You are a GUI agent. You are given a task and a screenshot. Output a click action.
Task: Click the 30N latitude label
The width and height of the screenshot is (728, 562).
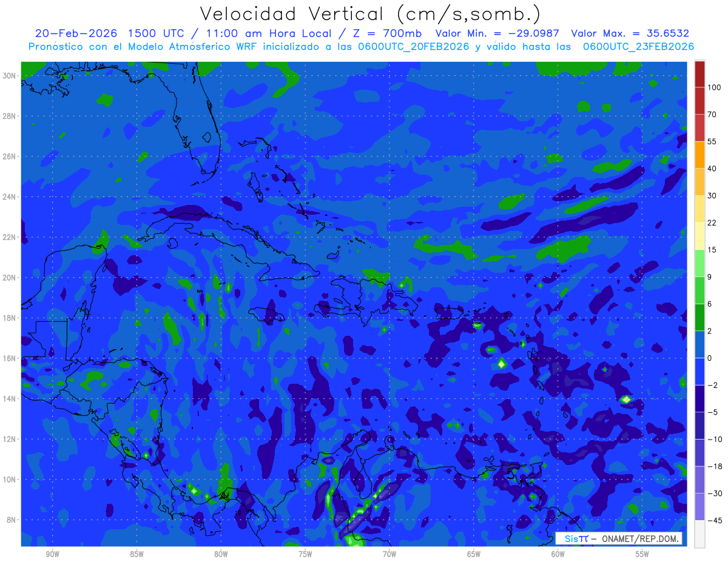point(10,75)
